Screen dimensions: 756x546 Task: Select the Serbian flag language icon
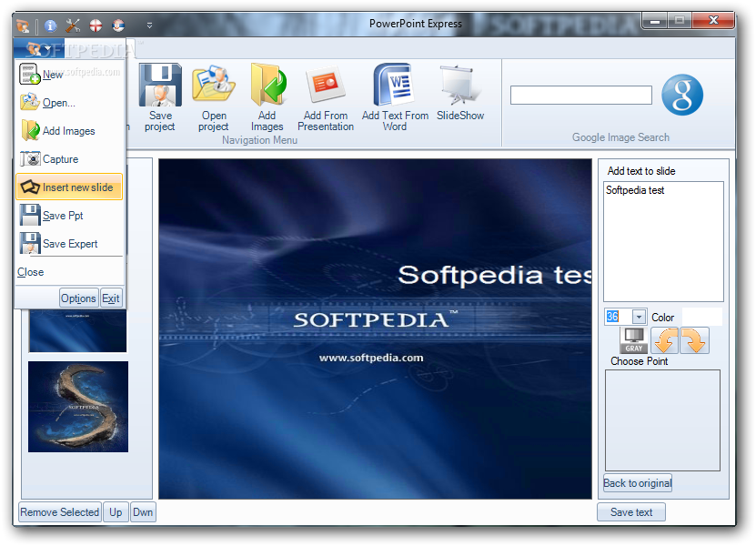(118, 25)
